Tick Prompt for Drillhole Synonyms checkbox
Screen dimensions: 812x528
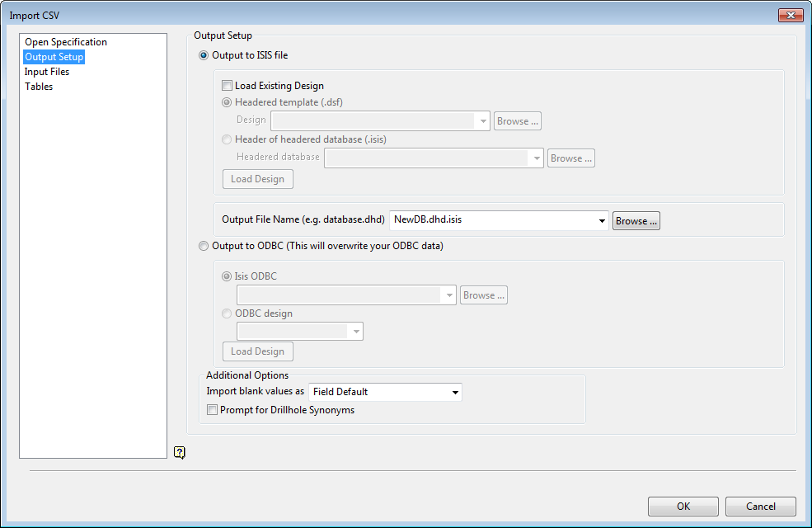point(212,410)
